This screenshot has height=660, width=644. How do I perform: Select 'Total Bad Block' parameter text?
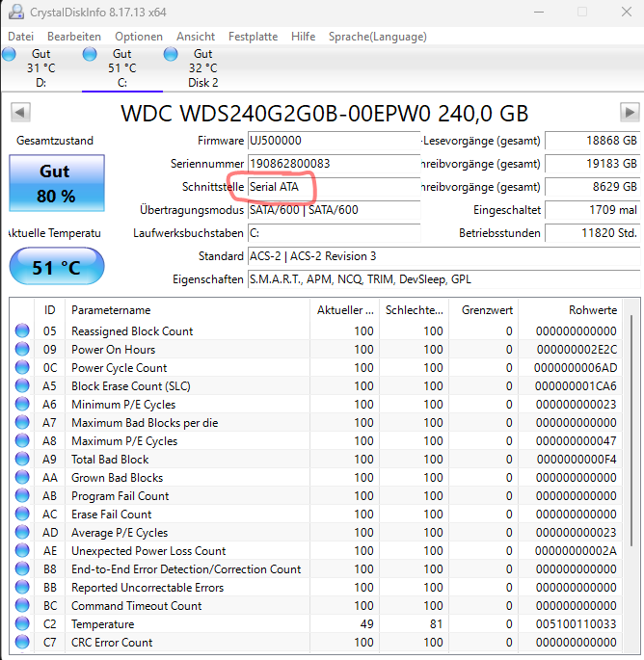110,460
